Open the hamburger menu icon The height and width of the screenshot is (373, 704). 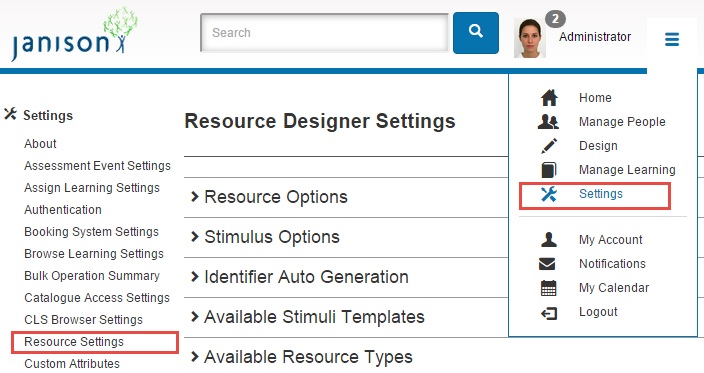tap(672, 39)
